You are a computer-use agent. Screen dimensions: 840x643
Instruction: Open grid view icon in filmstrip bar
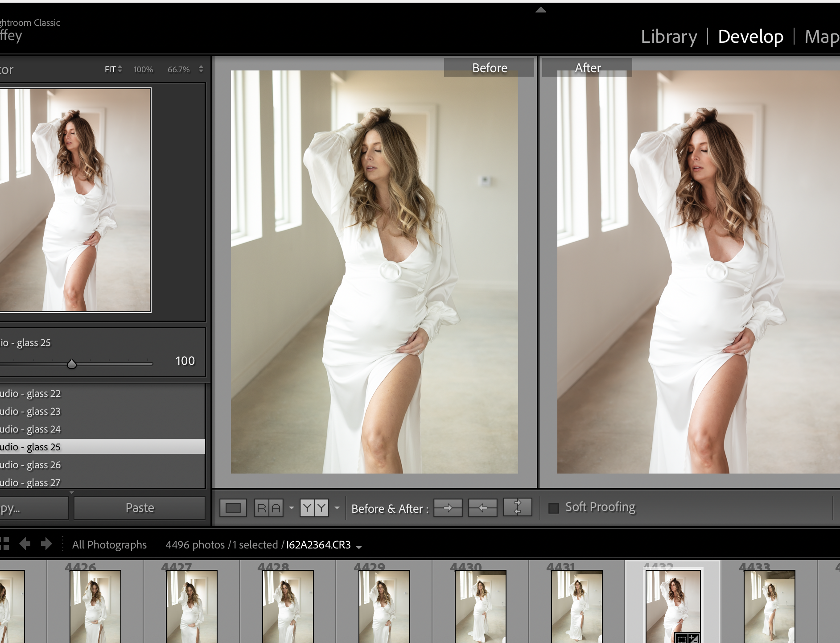click(x=4, y=544)
